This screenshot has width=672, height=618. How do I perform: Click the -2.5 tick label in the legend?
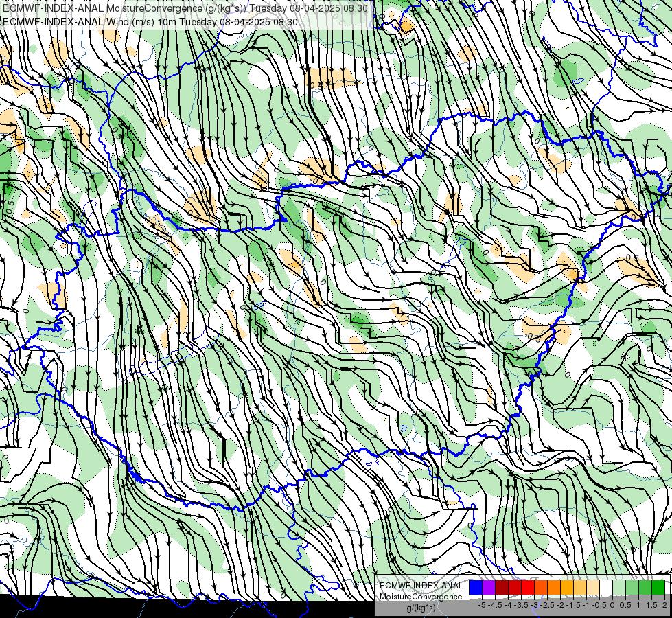click(547, 605)
